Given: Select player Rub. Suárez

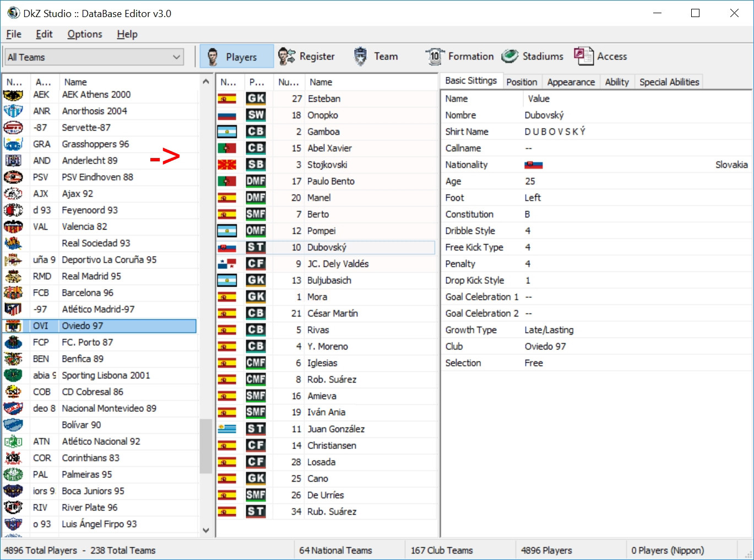Looking at the screenshot, I should tap(326, 512).
